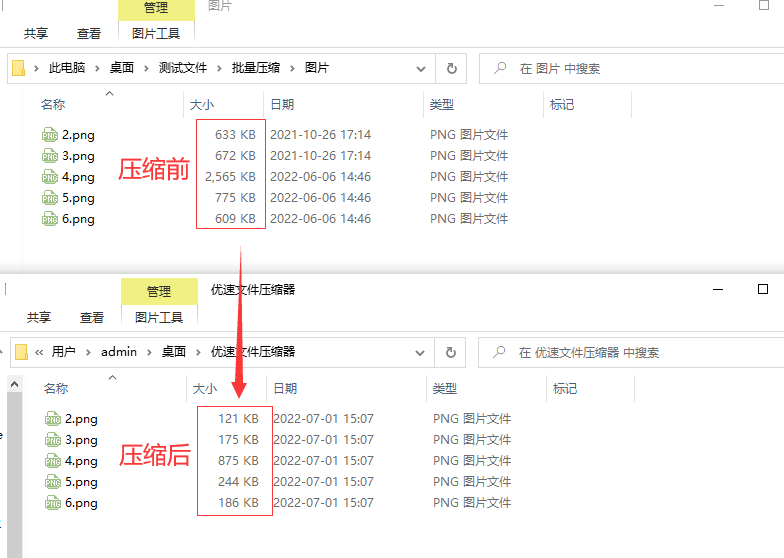Viewport: 784px width, 558px height.
Task: Click the 6.png file icon sized 609 KB
Action: point(50,219)
